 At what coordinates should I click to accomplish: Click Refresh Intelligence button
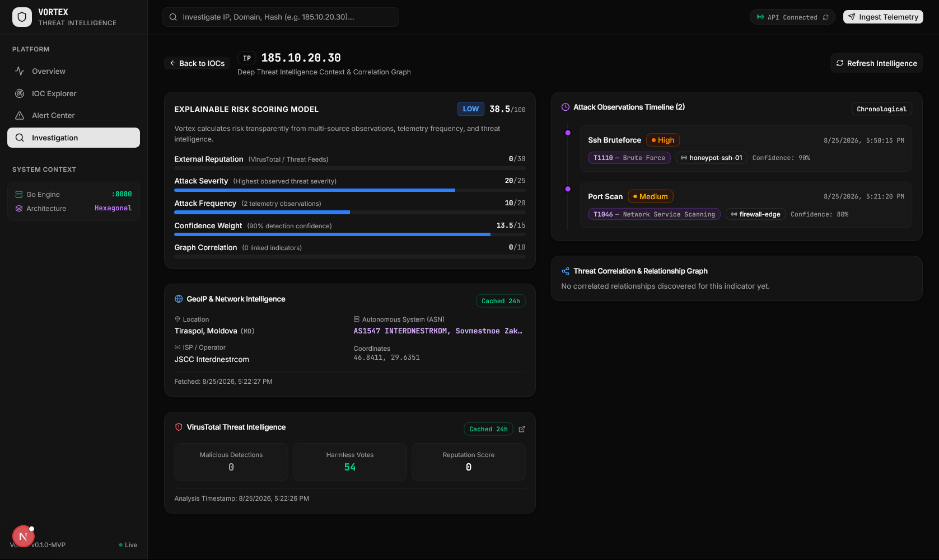876,63
